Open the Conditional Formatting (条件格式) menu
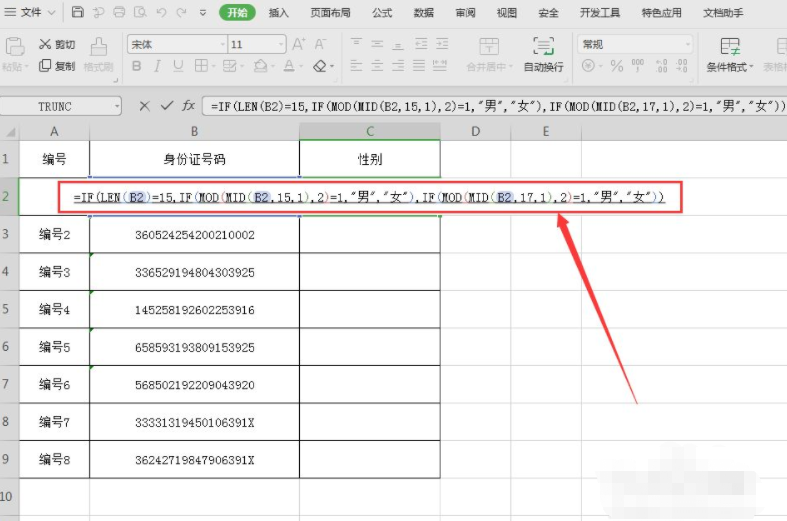The height and width of the screenshot is (521, 787). (730, 54)
